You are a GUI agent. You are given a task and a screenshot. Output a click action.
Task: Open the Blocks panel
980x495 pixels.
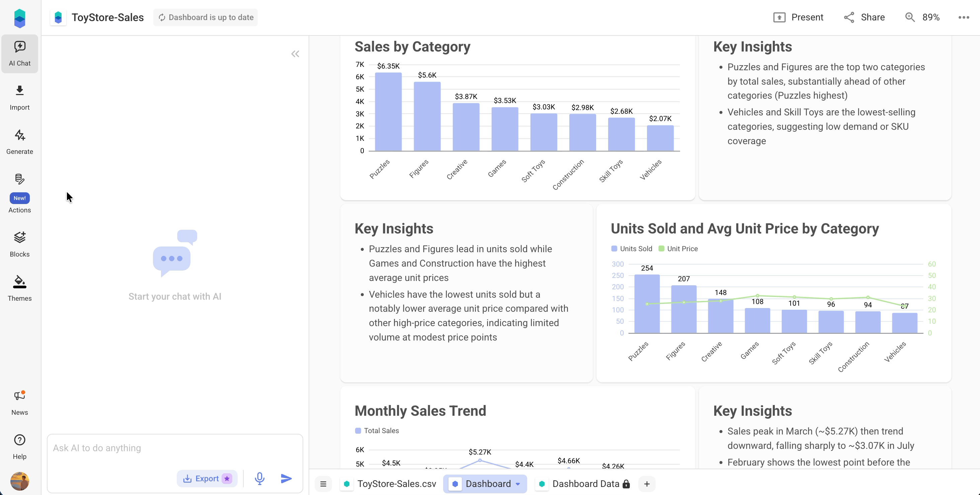[19, 243]
